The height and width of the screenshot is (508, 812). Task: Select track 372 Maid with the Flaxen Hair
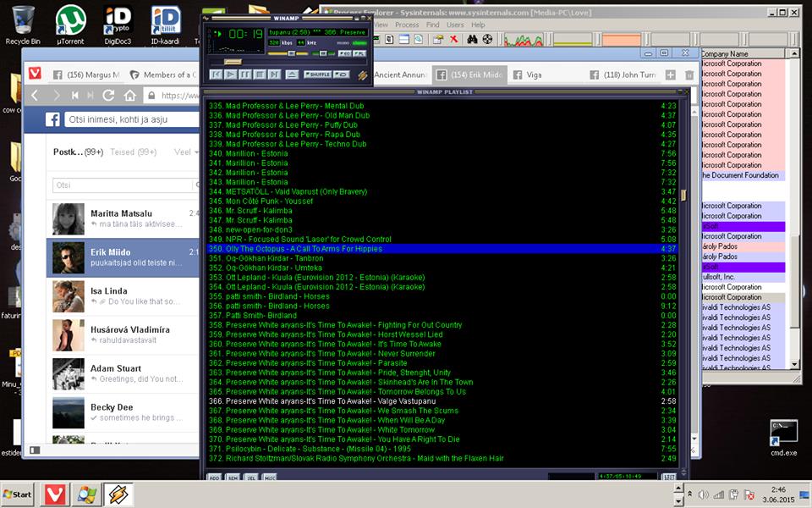[x=442, y=458]
